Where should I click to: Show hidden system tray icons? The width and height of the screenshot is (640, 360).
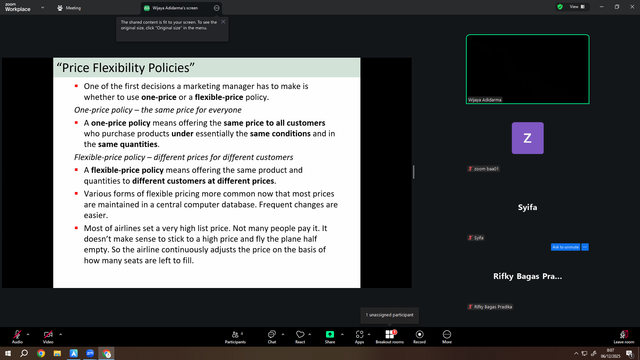(x=576, y=354)
